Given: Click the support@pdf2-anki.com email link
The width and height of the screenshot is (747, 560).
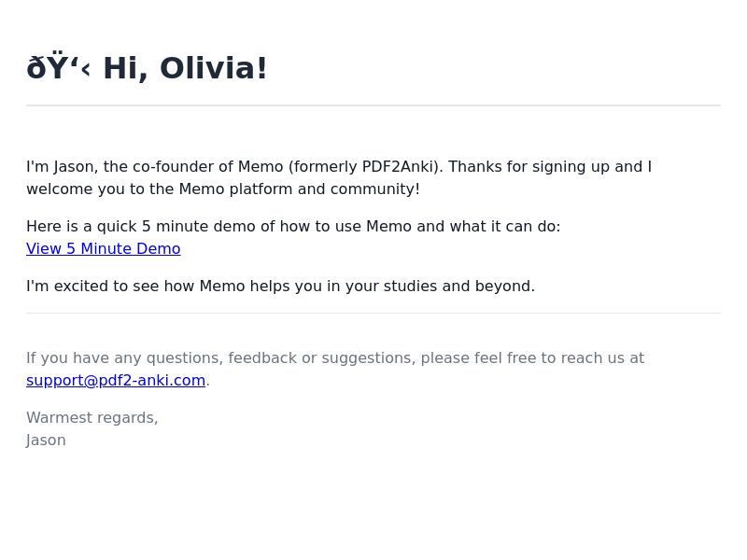Looking at the screenshot, I should click(116, 381).
